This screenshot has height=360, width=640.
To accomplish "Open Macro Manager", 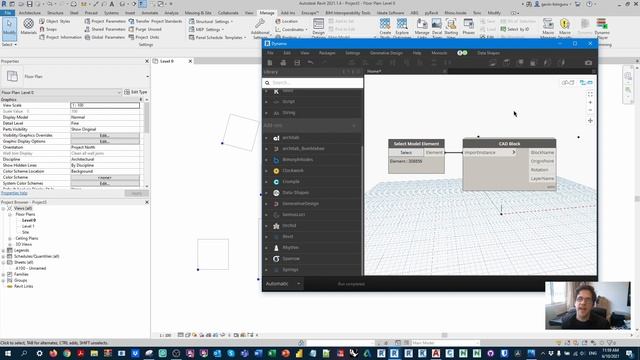I will pyautogui.click(x=548, y=28).
